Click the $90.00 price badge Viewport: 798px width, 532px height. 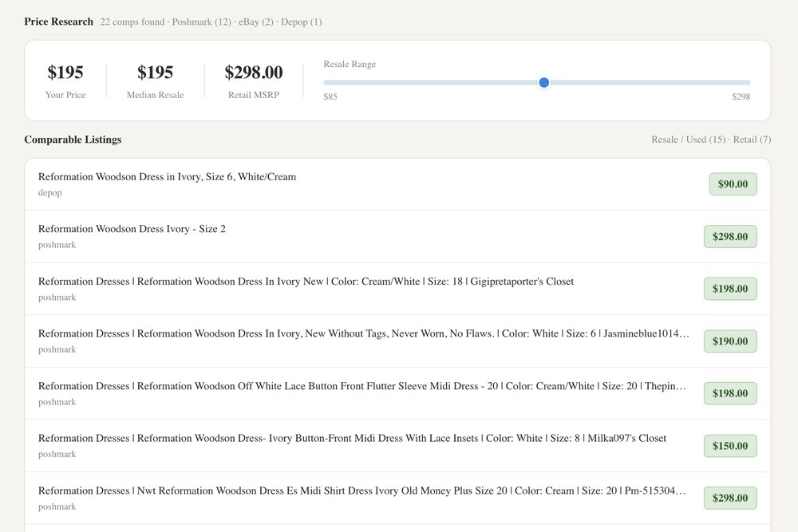coord(733,184)
